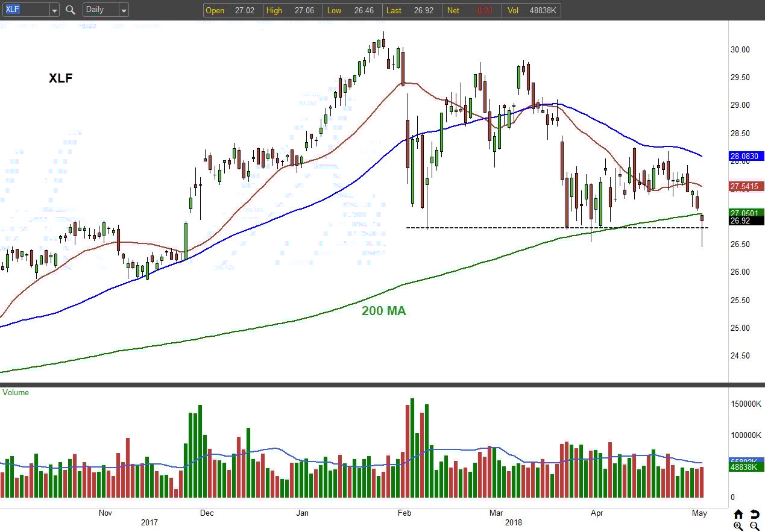Click the 200 MA annotation
Viewport: 765px width, 532px height.
(383, 311)
